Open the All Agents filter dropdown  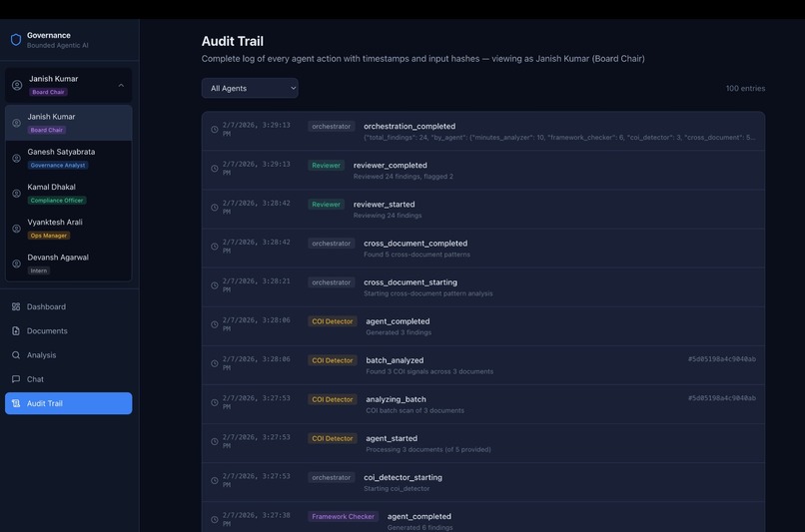(x=250, y=88)
